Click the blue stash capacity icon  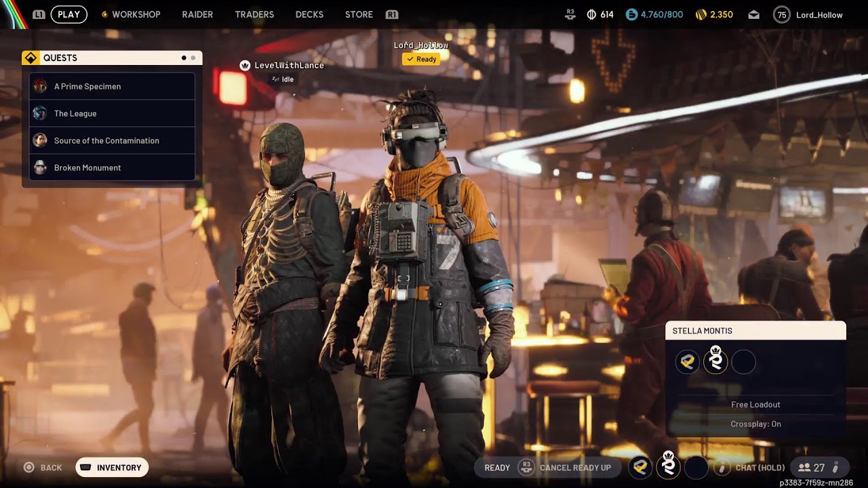631,14
